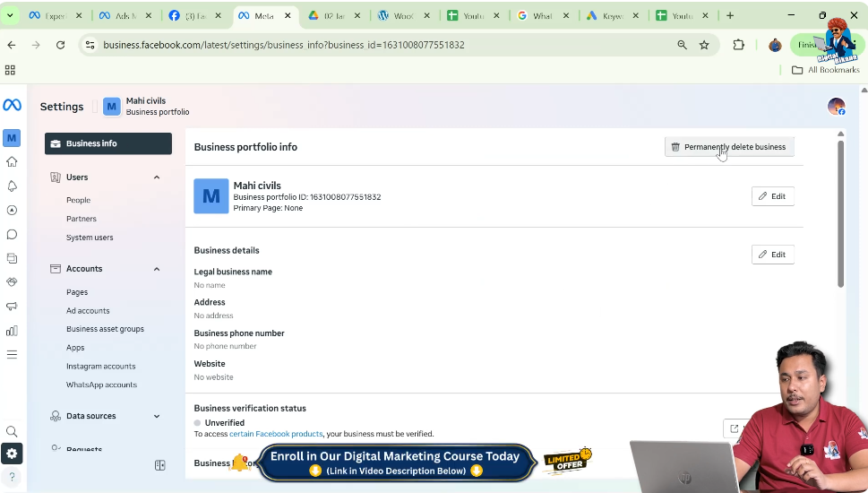The width and height of the screenshot is (868, 493).
Task: Open People under Users
Action: coord(78,200)
